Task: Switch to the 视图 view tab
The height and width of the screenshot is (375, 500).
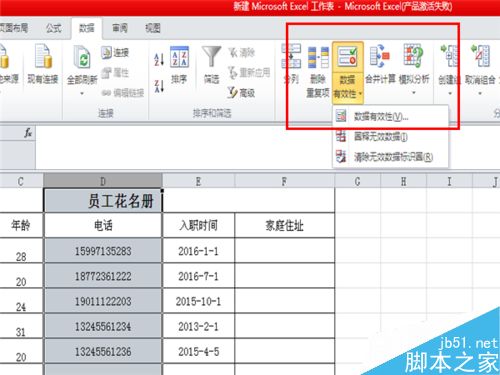Action: point(153,28)
